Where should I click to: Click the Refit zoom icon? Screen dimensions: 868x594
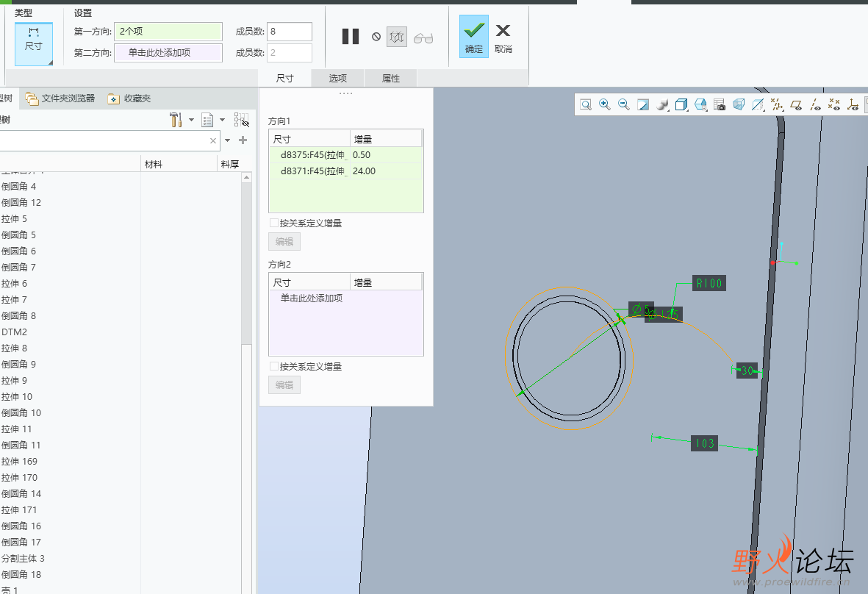click(586, 104)
